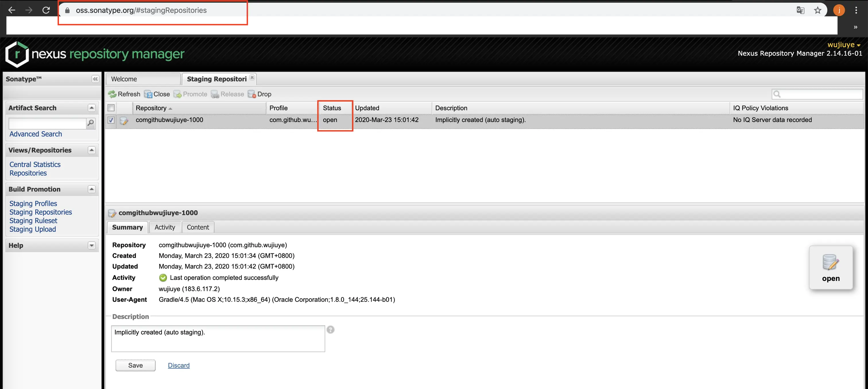This screenshot has height=389, width=868.
Task: Expand the Help section
Action: pos(91,245)
